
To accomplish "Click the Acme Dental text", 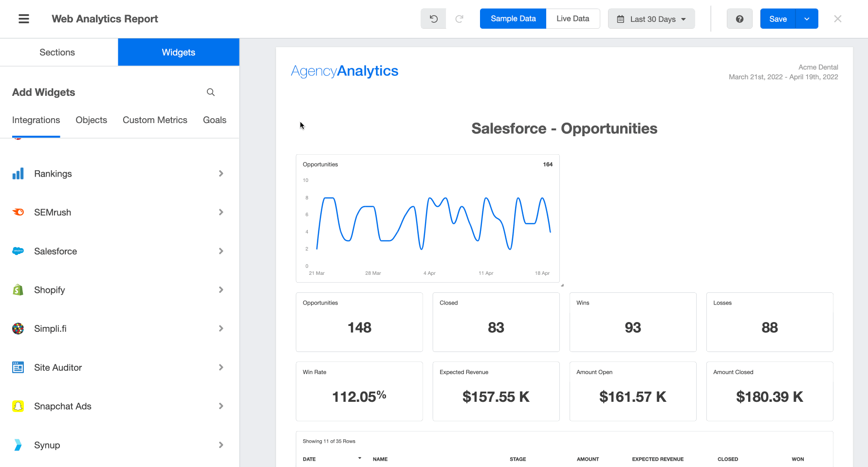I will (x=818, y=67).
